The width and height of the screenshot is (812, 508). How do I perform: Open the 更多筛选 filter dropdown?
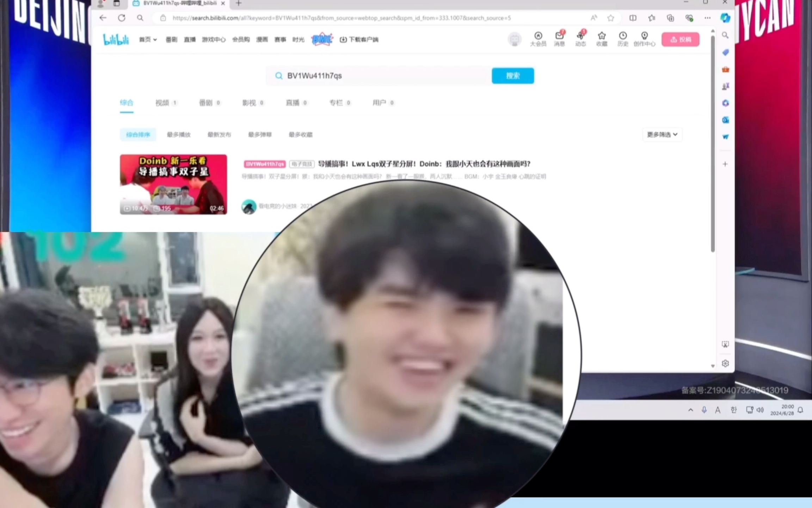click(x=662, y=134)
